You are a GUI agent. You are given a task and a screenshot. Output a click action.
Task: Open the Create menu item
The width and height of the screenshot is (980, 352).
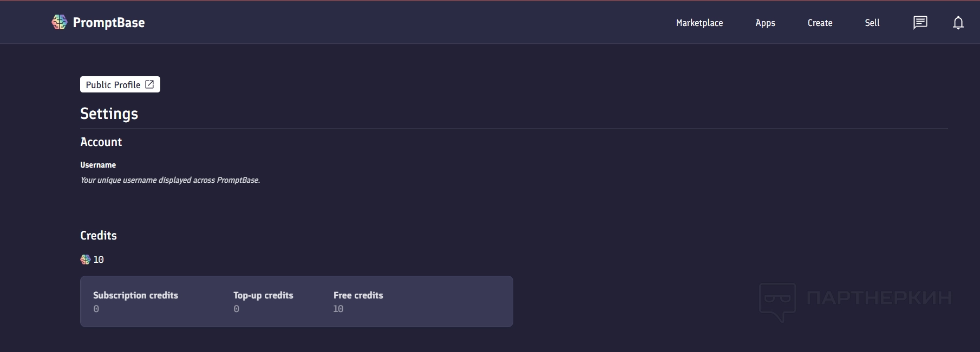[x=820, y=23]
